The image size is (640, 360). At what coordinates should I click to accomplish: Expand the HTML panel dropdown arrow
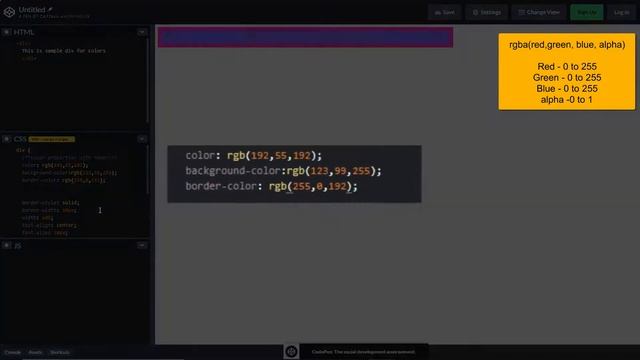click(x=142, y=32)
